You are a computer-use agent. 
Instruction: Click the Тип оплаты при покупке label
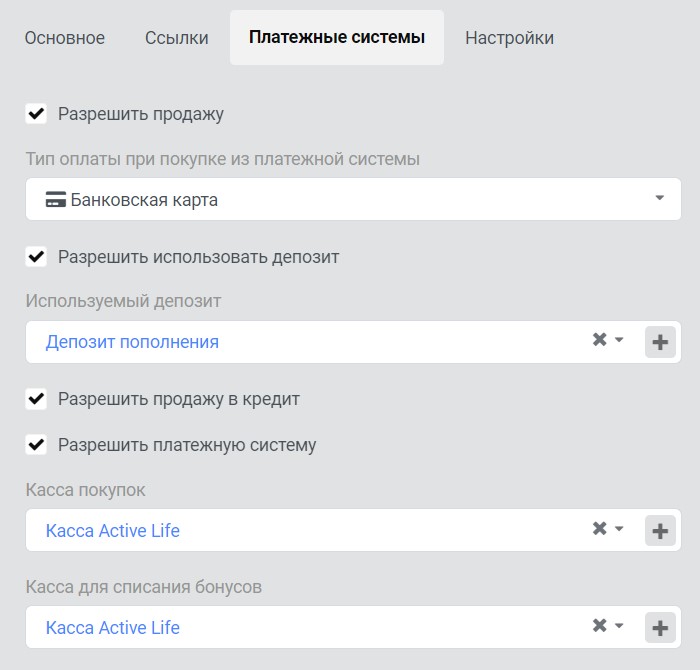pyautogui.click(x=222, y=159)
